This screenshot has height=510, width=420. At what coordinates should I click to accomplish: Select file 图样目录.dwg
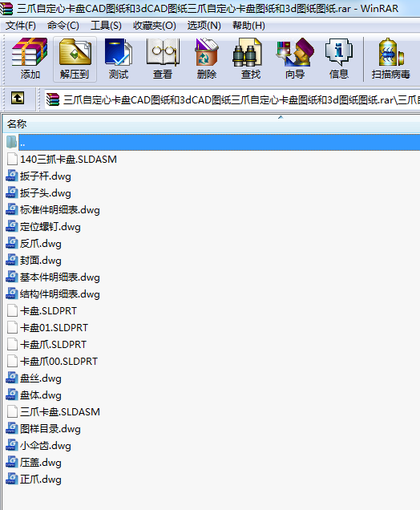coord(50,429)
